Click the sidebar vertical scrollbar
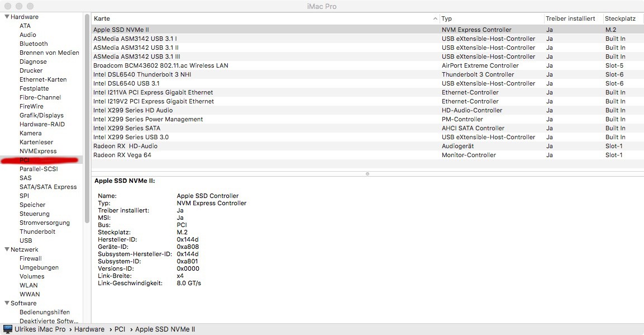644x335 pixels. tap(87, 119)
